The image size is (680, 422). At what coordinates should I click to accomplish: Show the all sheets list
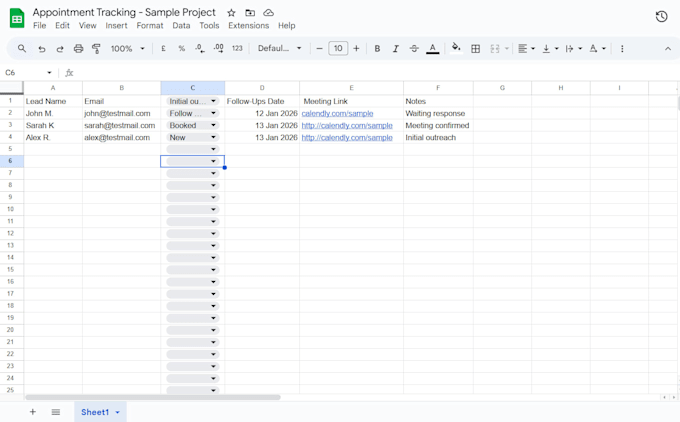(56, 412)
